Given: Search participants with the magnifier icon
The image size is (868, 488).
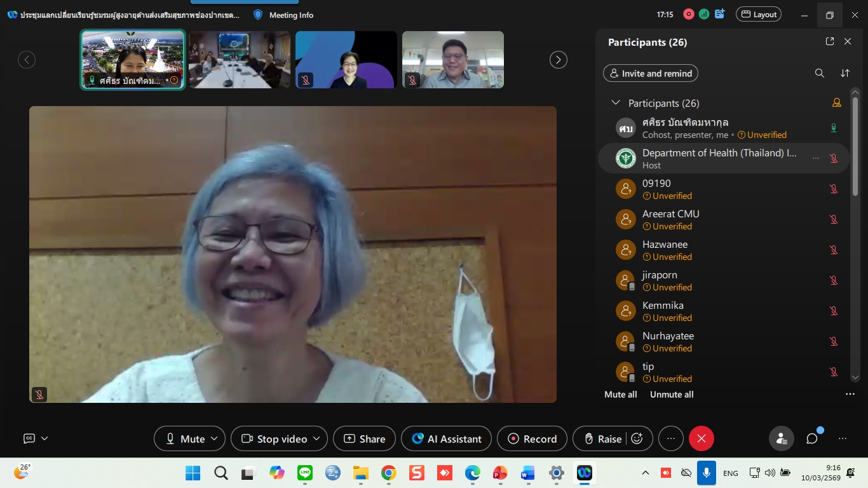Looking at the screenshot, I should click(819, 73).
